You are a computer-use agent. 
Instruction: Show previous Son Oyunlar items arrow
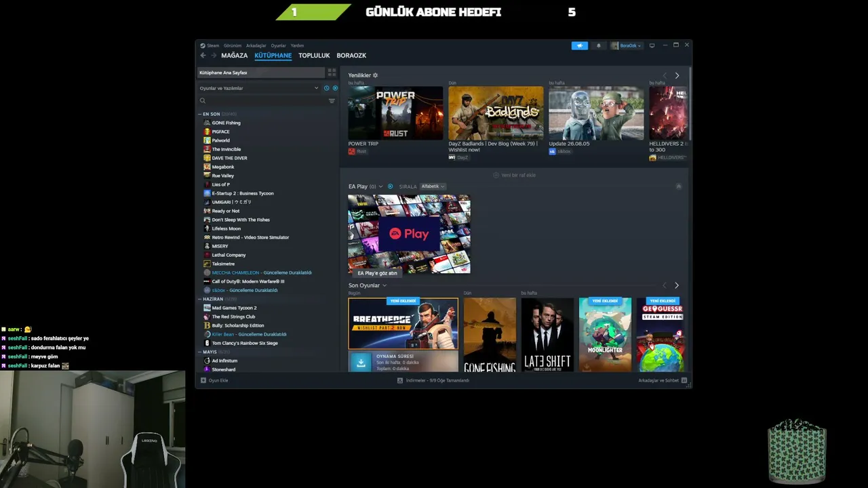click(665, 285)
